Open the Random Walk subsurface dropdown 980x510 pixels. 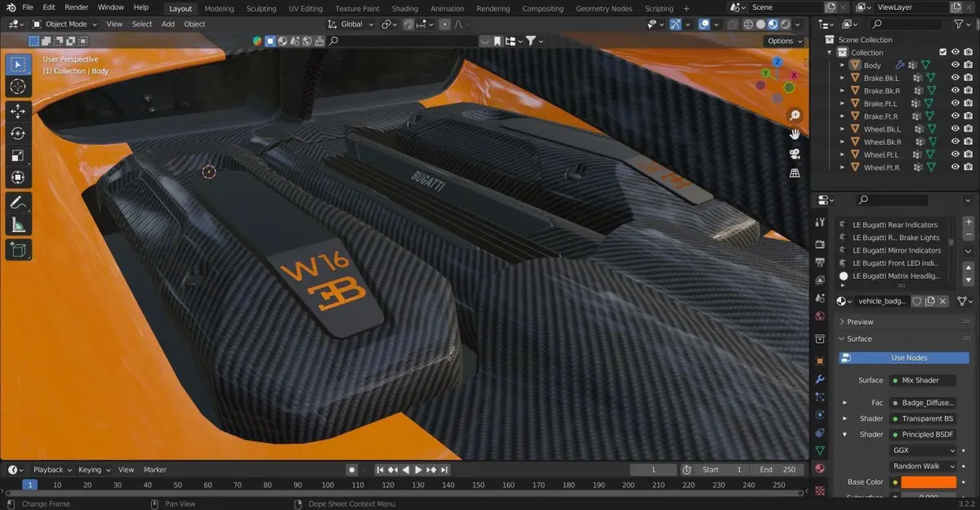click(x=924, y=467)
